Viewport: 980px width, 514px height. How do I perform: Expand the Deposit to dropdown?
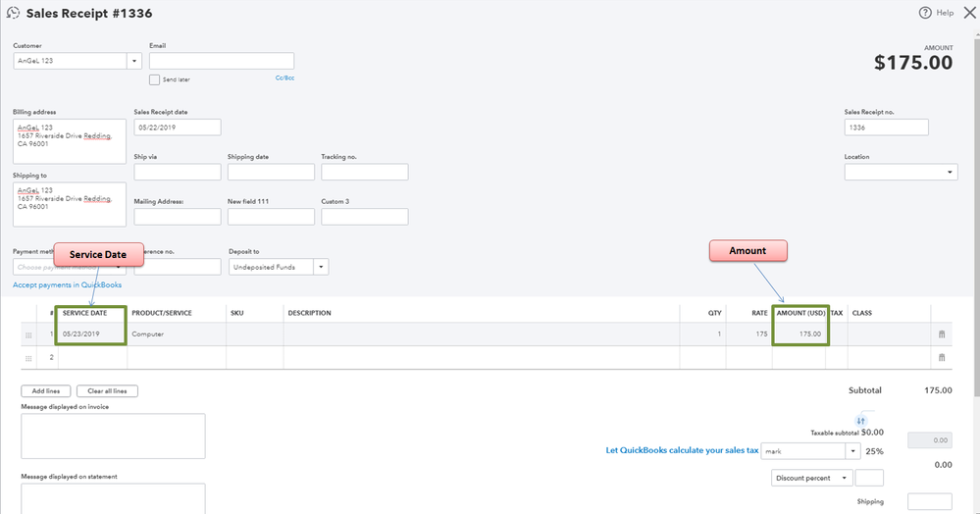point(321,267)
